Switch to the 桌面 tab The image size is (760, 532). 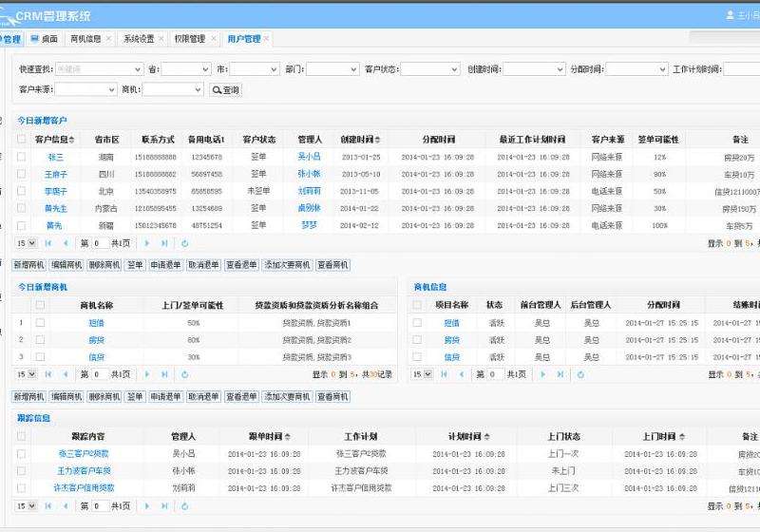point(45,39)
